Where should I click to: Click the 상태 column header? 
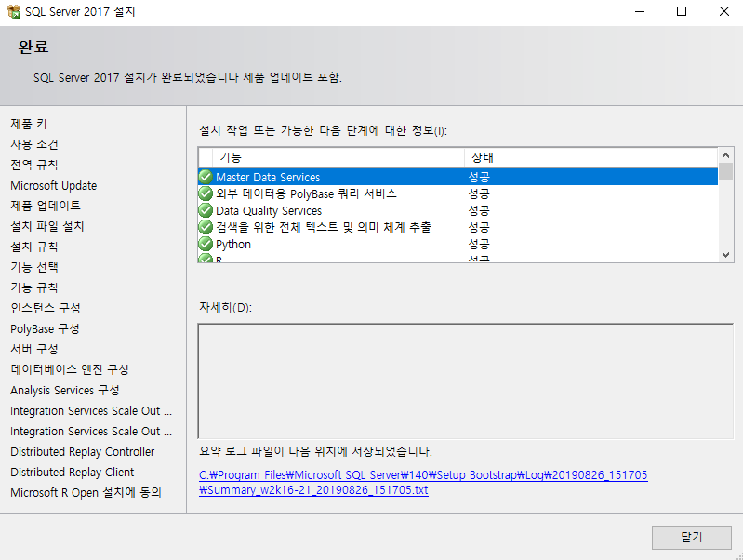tap(590, 157)
